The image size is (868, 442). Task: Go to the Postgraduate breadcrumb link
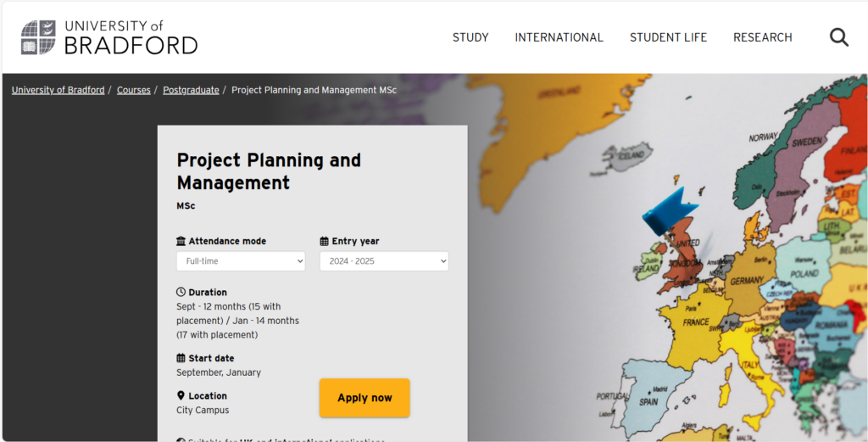point(191,90)
